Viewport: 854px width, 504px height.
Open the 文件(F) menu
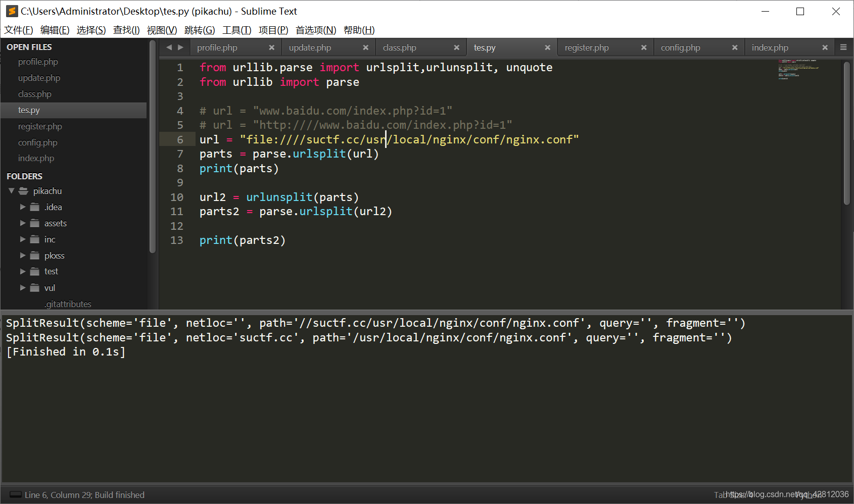tap(19, 30)
